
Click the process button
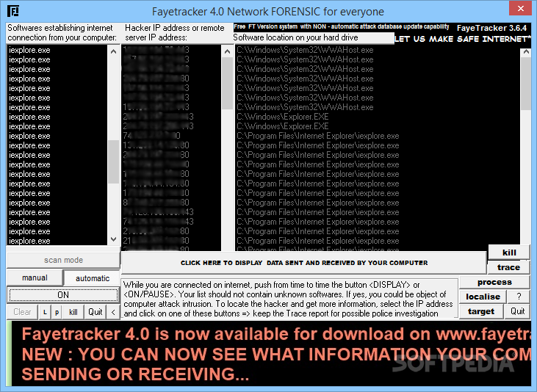pos(494,283)
